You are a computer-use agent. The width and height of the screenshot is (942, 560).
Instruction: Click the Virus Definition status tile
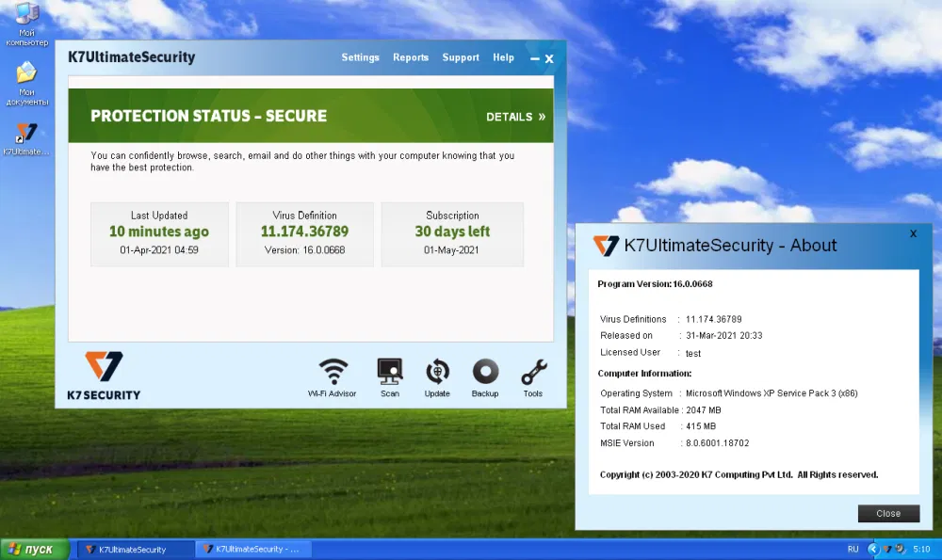304,234
